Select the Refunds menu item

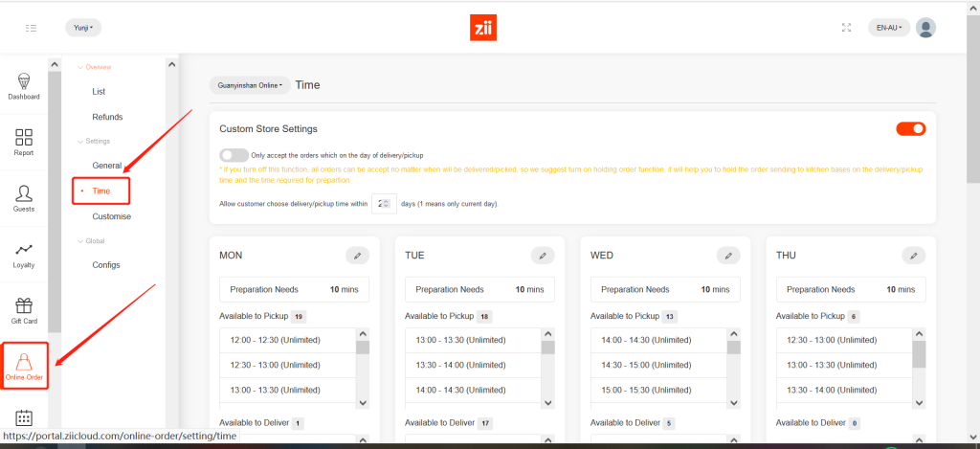(x=107, y=117)
